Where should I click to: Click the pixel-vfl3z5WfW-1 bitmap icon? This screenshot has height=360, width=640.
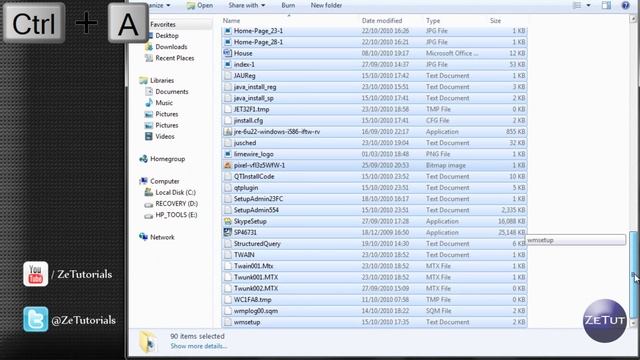(x=228, y=165)
